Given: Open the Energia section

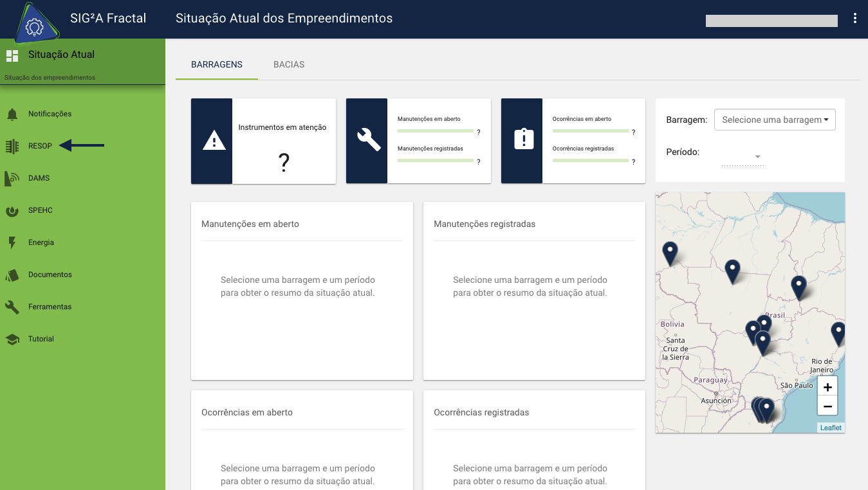Looking at the screenshot, I should pos(41,242).
